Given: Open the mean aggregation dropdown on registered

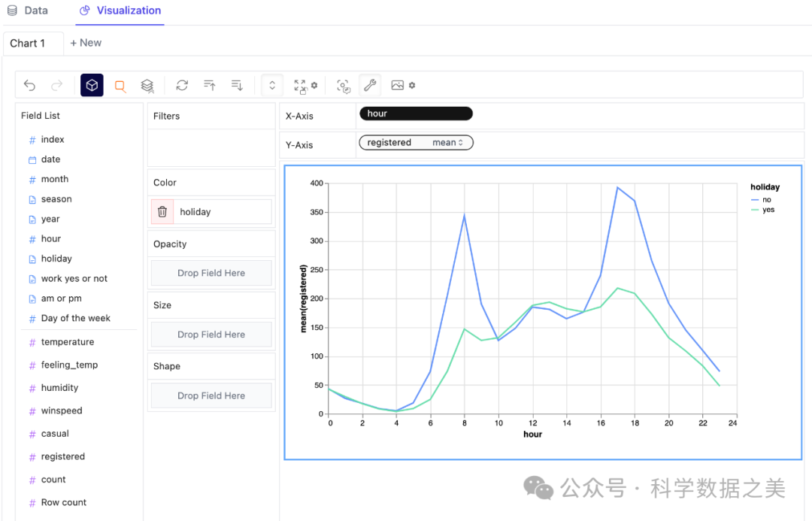Looking at the screenshot, I should pos(448,143).
